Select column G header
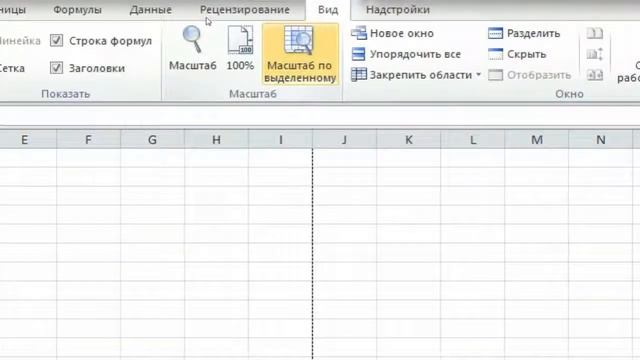640x360 pixels. pos(152,140)
